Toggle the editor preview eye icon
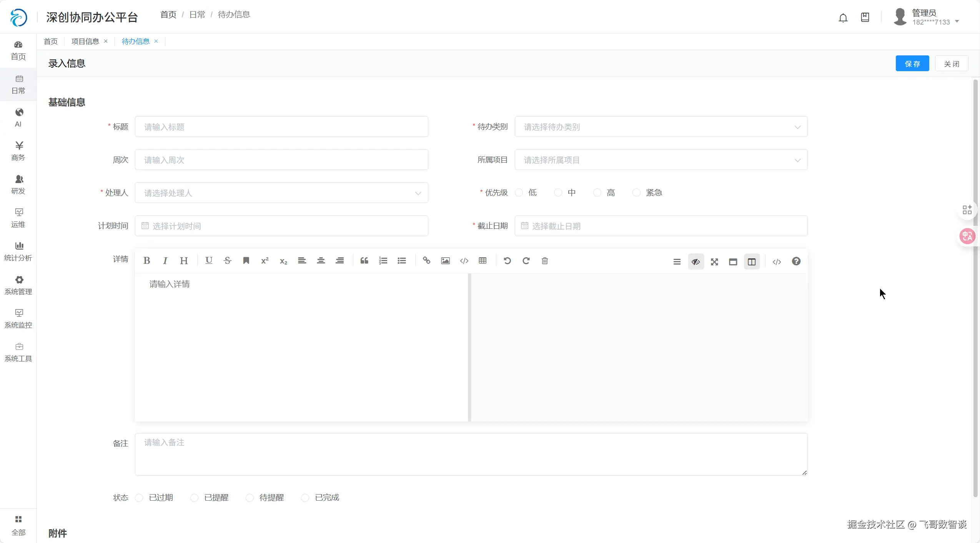Screen dimensions: 980x543 coord(695,262)
